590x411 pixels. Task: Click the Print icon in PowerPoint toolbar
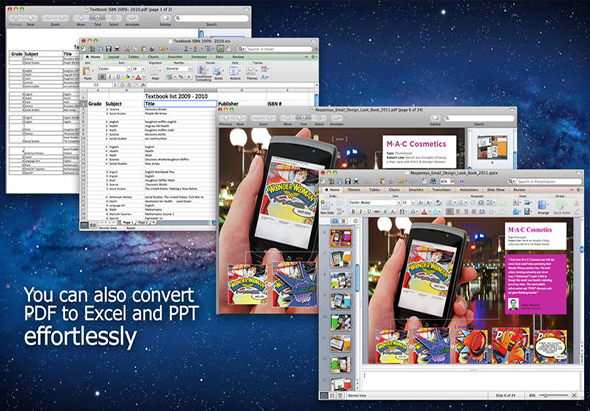pyautogui.click(x=356, y=181)
